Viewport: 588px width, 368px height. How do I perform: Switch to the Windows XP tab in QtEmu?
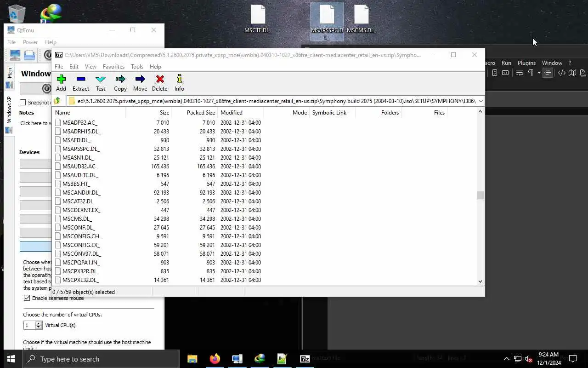pos(9,113)
